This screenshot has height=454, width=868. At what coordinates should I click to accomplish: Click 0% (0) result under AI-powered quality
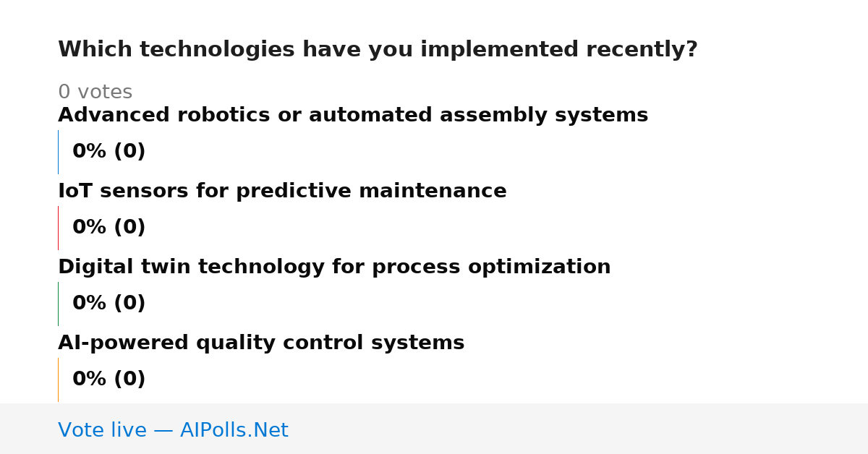pyautogui.click(x=109, y=380)
